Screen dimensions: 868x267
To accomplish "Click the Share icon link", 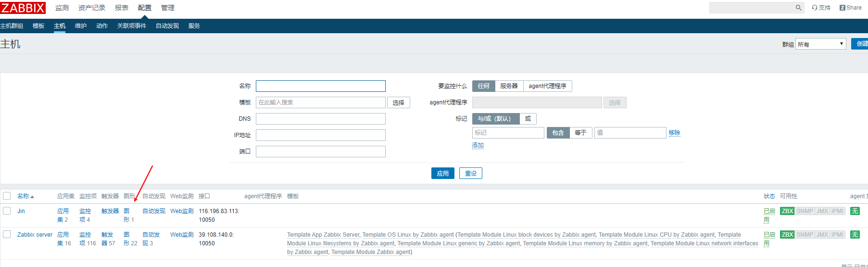I will (850, 8).
